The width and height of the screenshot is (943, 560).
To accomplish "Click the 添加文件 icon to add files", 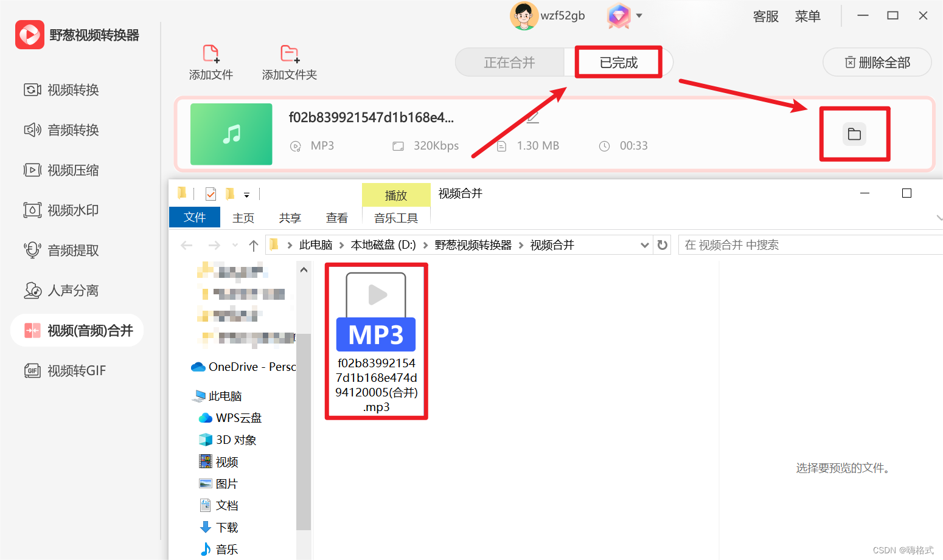I will (210, 61).
